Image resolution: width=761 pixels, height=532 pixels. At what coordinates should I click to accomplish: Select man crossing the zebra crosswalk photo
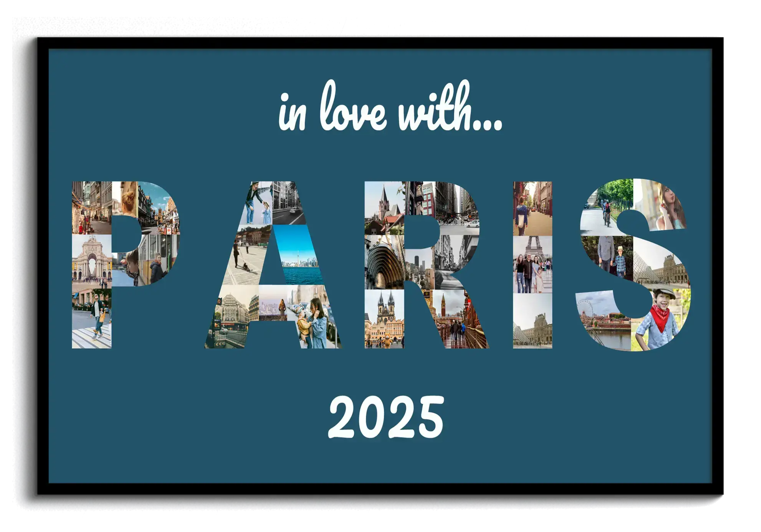click(x=92, y=319)
